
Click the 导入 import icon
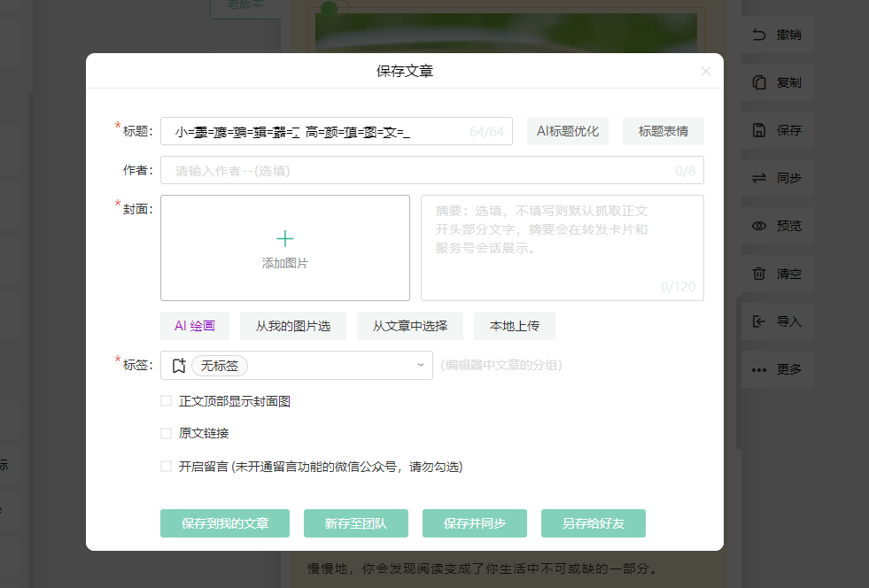[x=758, y=321]
